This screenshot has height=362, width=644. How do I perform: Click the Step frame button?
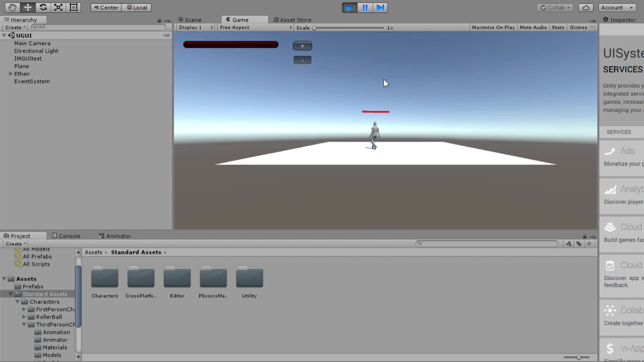click(x=380, y=7)
